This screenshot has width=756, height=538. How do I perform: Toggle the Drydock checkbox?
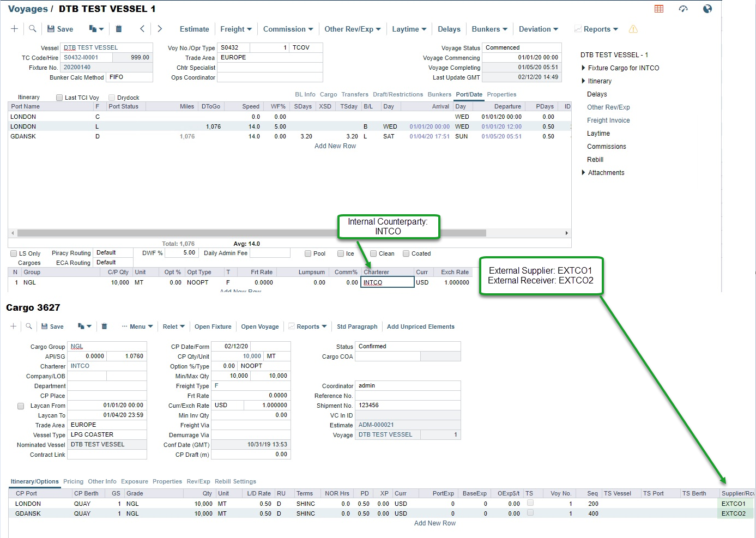tap(112, 98)
